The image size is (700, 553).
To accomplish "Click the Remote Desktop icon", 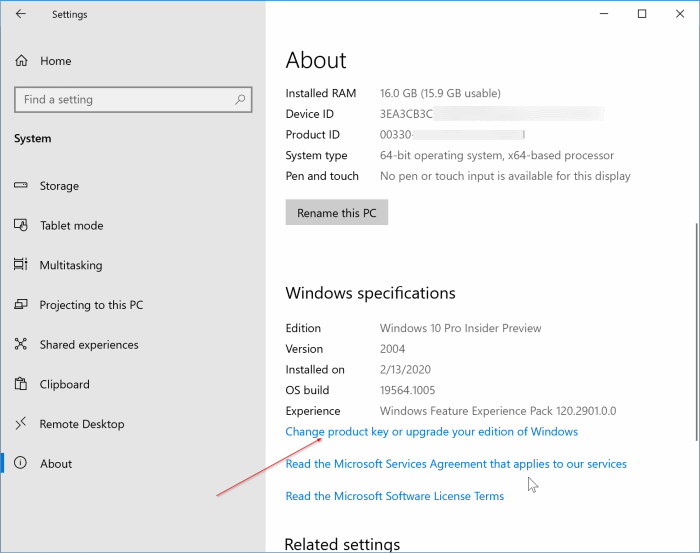I will click(x=21, y=423).
